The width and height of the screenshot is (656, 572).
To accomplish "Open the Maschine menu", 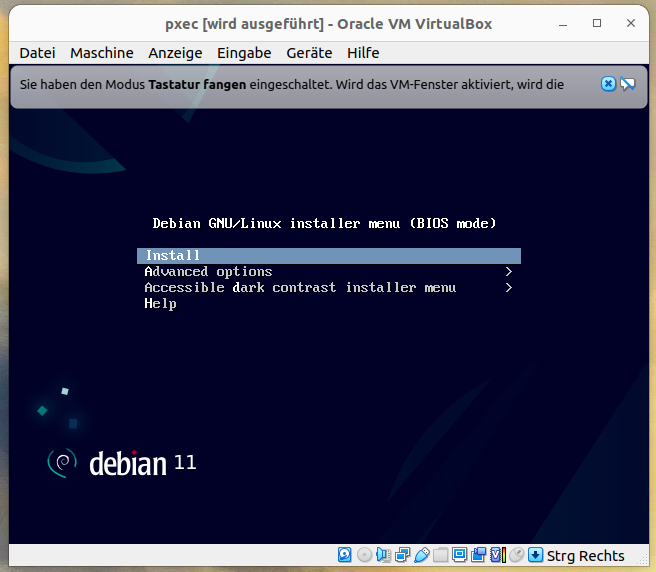I will (x=102, y=53).
